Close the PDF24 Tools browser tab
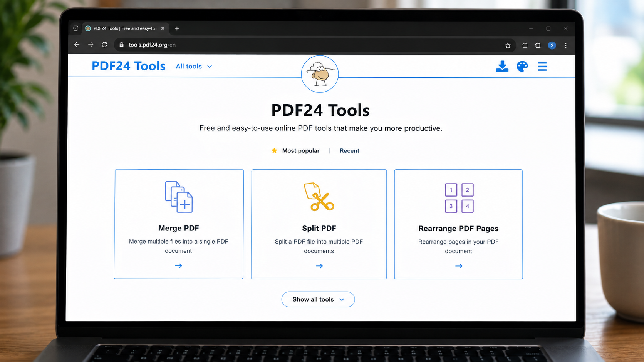This screenshot has width=644, height=362. pos(163,28)
